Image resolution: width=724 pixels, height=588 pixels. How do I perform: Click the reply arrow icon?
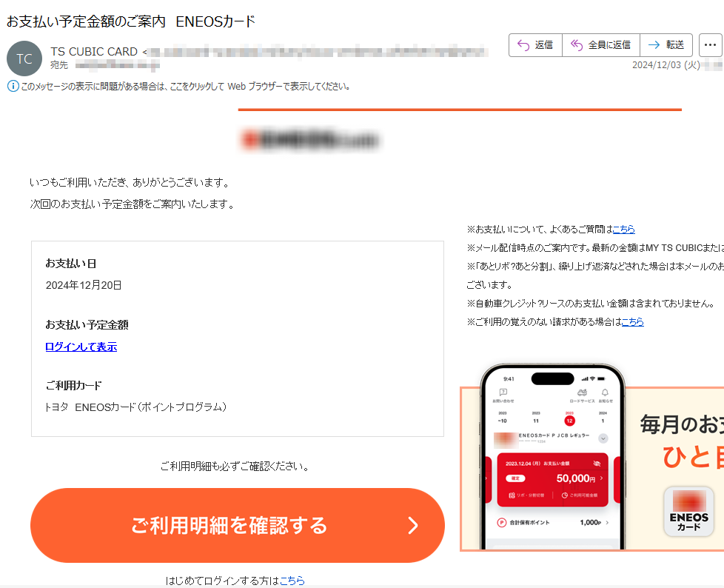pos(523,45)
